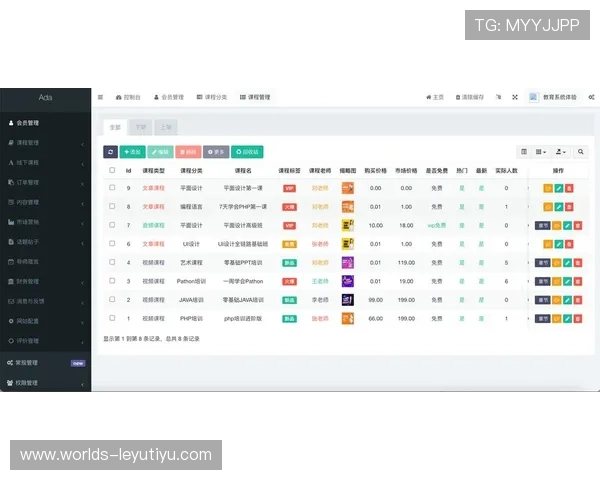Click red delete icon for row Id 1
The height and width of the screenshot is (480, 600).
tap(578, 318)
